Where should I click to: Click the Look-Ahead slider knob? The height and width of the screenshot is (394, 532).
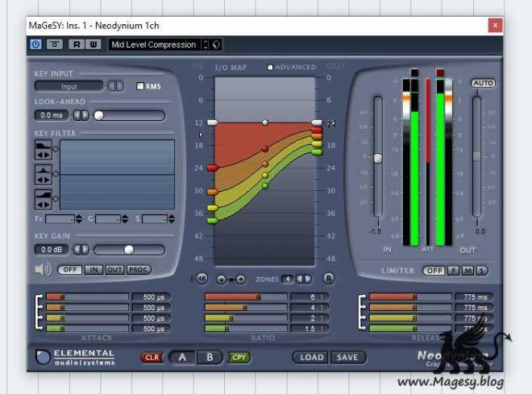98,116
